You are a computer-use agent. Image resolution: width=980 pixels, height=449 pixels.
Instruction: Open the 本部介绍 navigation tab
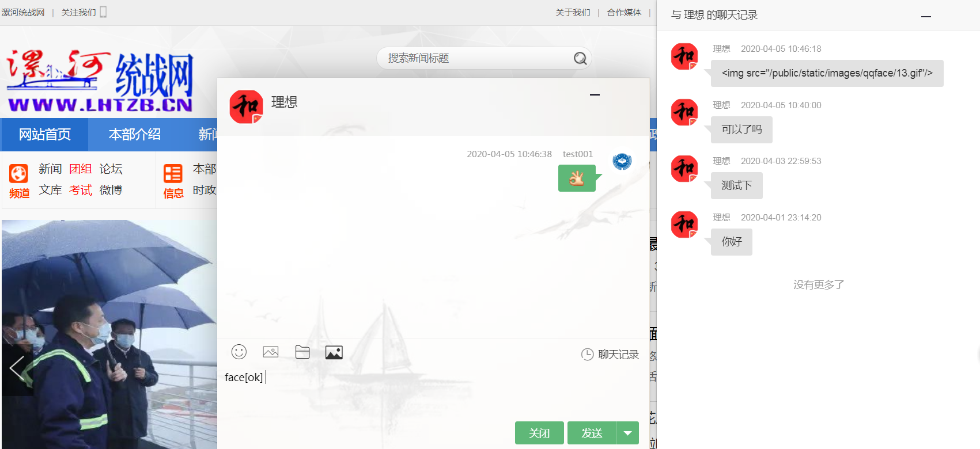point(135,135)
